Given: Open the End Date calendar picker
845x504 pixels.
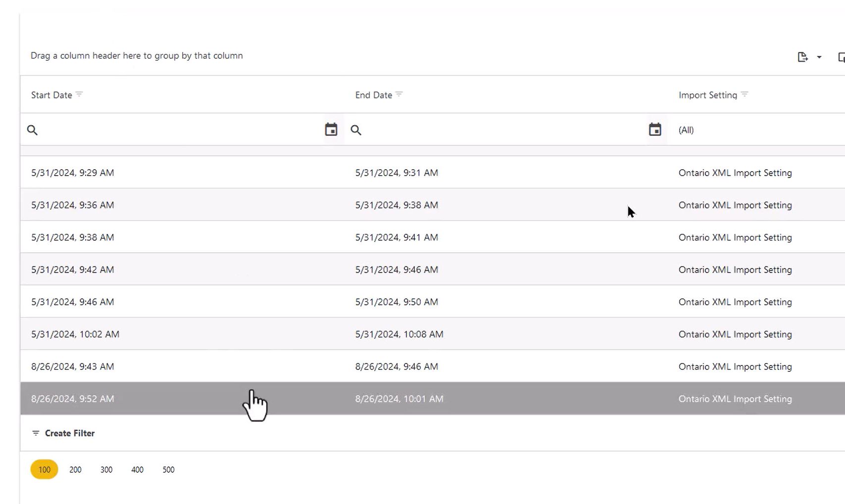Looking at the screenshot, I should (x=654, y=130).
